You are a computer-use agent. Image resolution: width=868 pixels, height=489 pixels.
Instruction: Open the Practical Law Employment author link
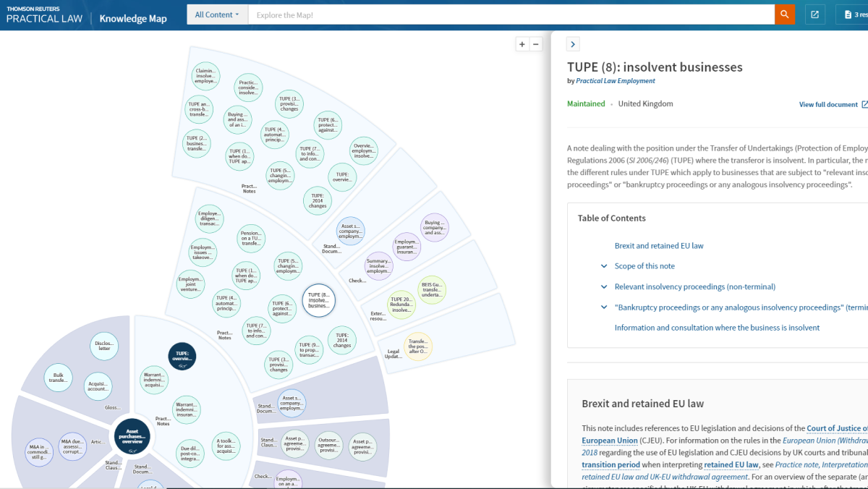click(616, 81)
